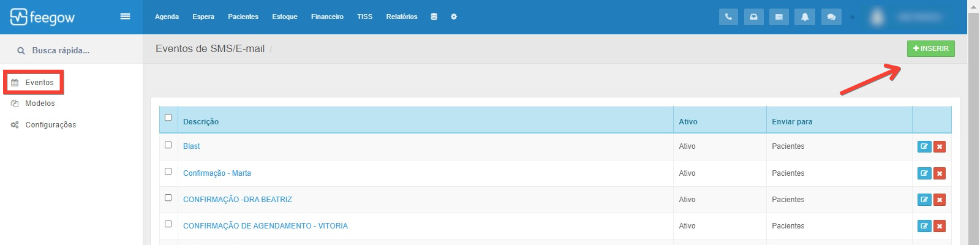Screen dimensions: 980x245
Task: Open the Relatórios menu
Action: (x=402, y=17)
